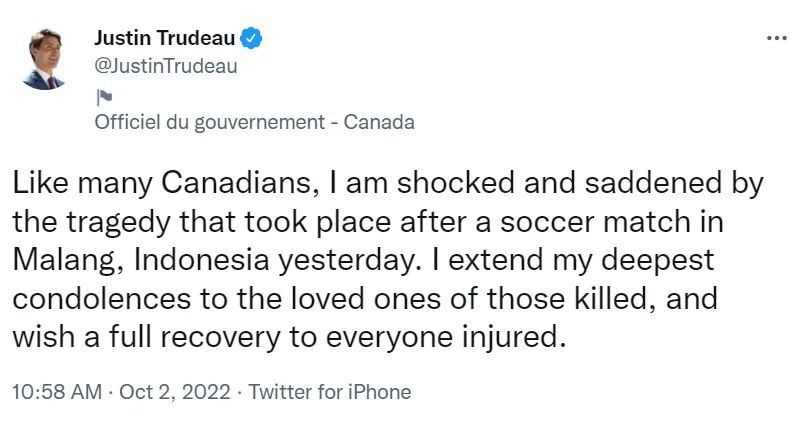Image resolution: width=806 pixels, height=421 pixels.
Task: Open the Justin Trudeau display name link
Action: point(164,38)
